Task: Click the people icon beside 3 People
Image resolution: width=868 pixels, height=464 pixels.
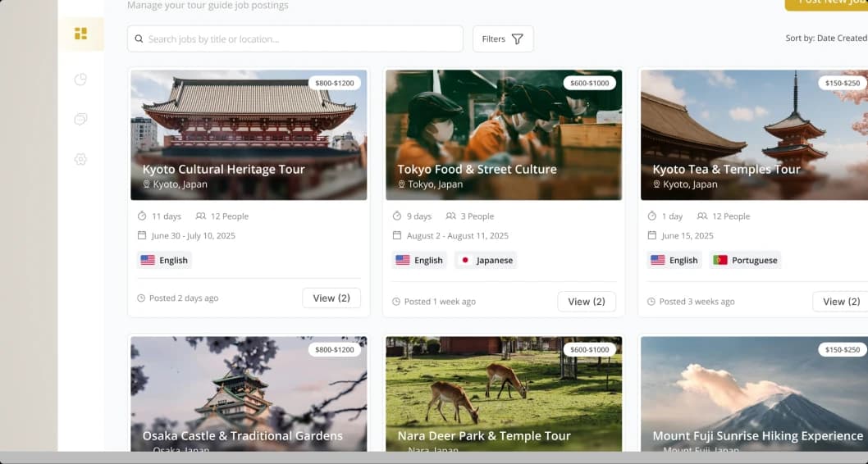Action: pos(450,216)
